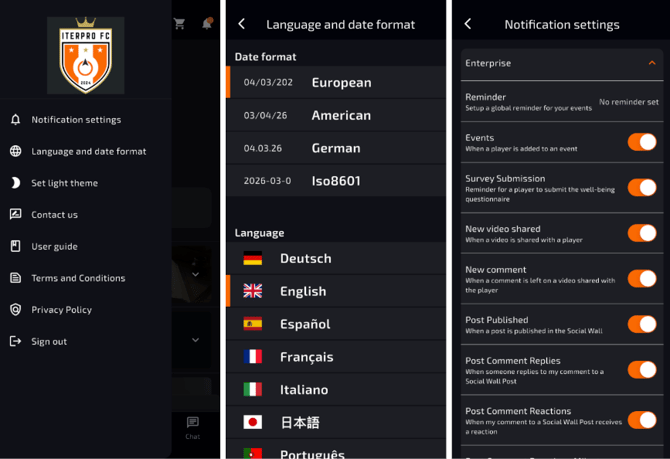Click the Privacy Policy shield icon
The height and width of the screenshot is (459, 670).
(x=15, y=309)
